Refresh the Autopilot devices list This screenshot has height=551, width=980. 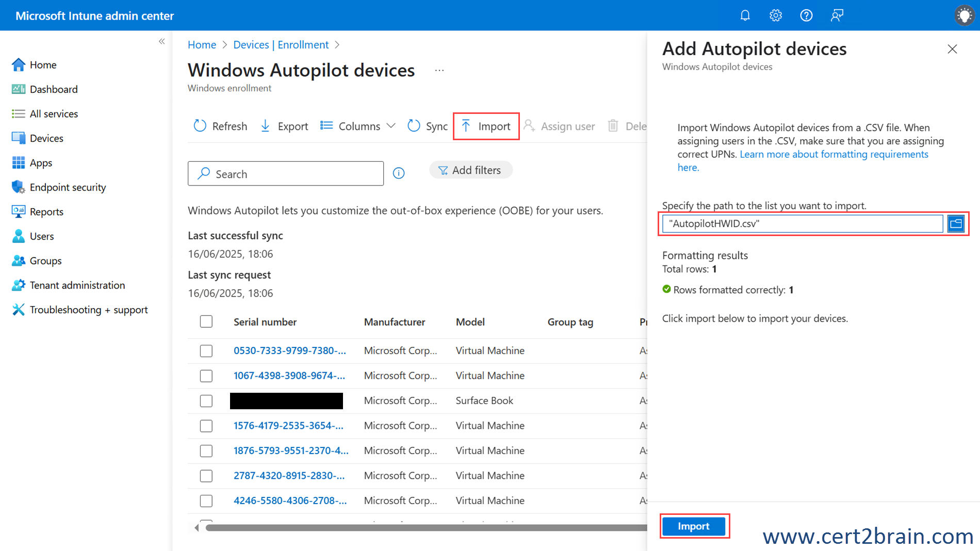coord(220,126)
